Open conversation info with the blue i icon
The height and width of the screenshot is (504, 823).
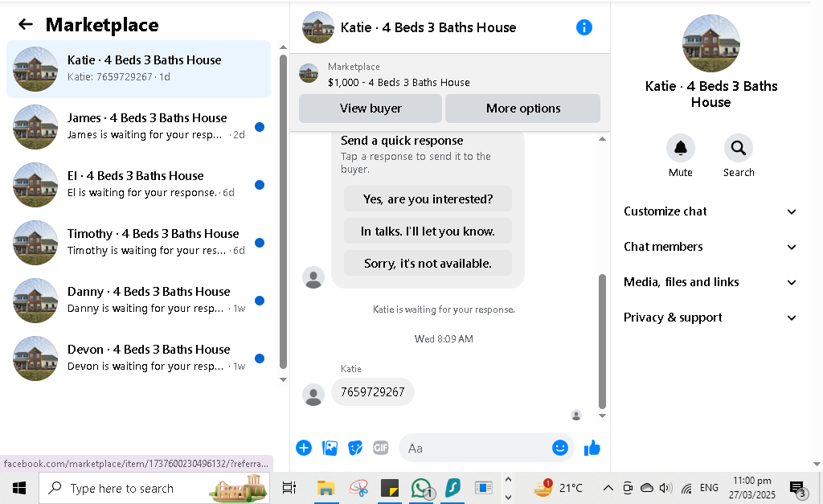[583, 27]
